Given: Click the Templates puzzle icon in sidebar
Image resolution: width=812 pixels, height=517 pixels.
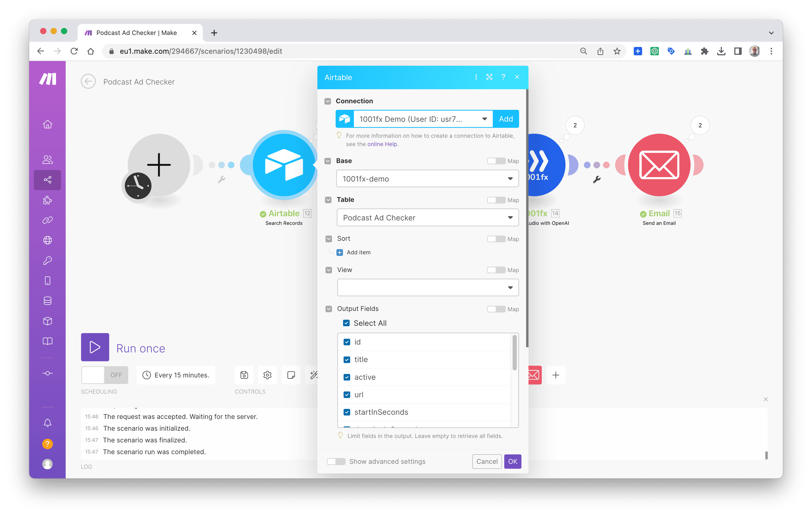Looking at the screenshot, I should pos(47,200).
